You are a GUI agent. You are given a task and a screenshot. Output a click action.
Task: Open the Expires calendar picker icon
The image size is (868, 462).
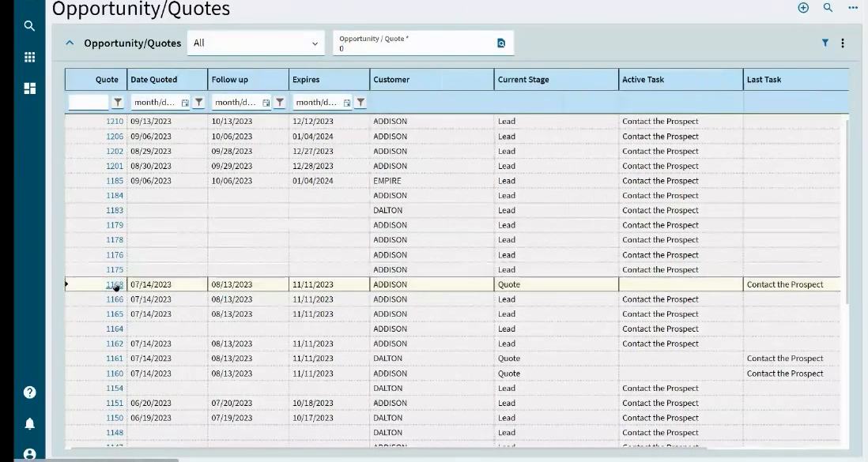pos(346,103)
